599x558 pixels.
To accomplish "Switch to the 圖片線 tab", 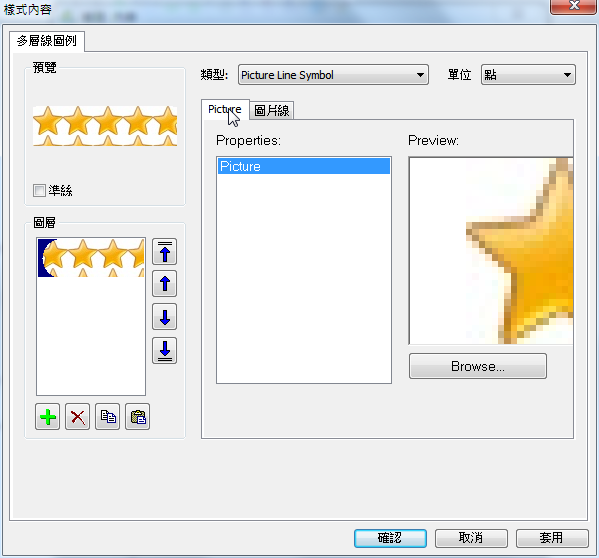I will point(272,111).
